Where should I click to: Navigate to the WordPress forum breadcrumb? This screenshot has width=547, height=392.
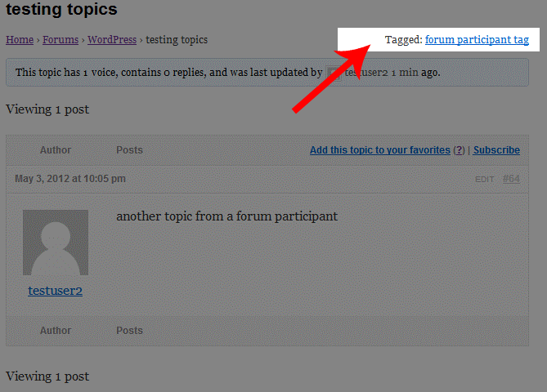click(112, 39)
